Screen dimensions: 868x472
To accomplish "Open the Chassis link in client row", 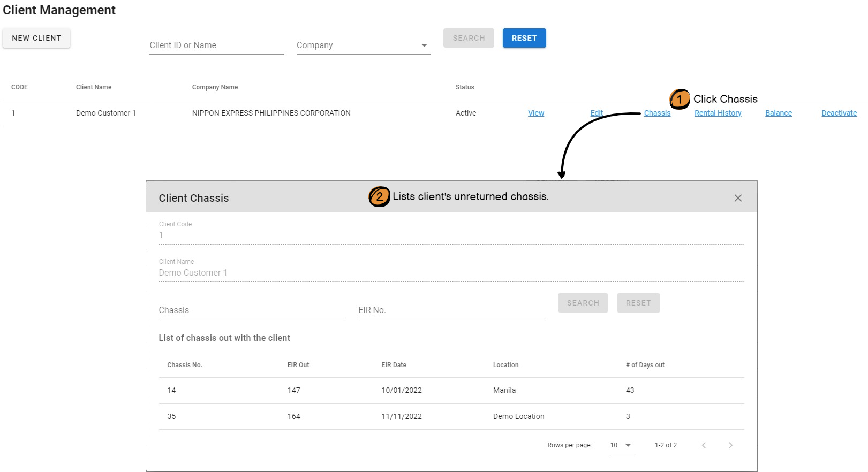I will click(657, 113).
